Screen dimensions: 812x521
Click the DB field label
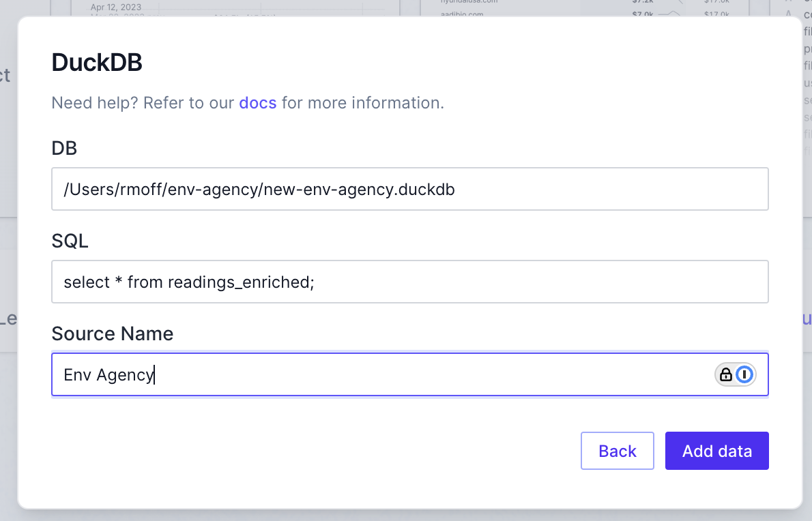coord(64,148)
